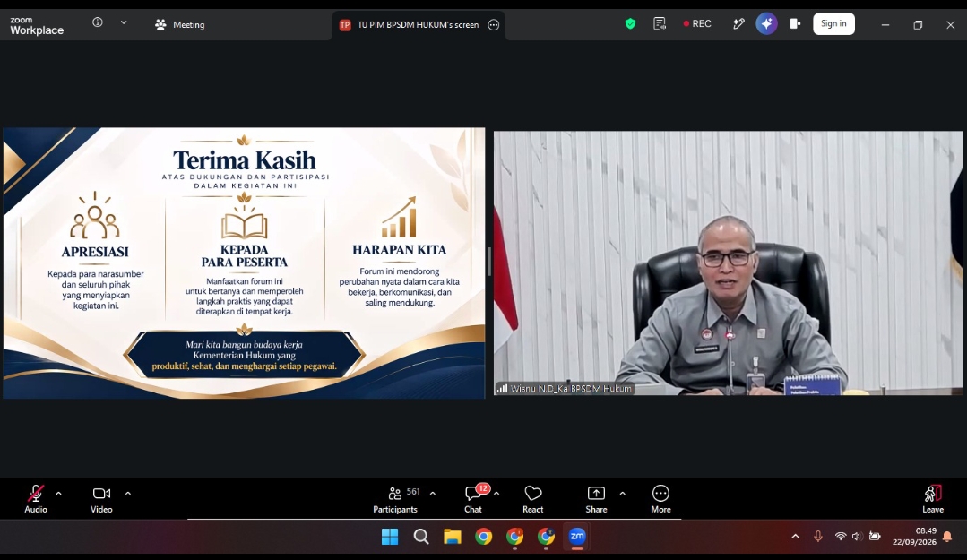Screen dimensions: 967x560
Task: Open the Participants panel
Action: (395, 499)
